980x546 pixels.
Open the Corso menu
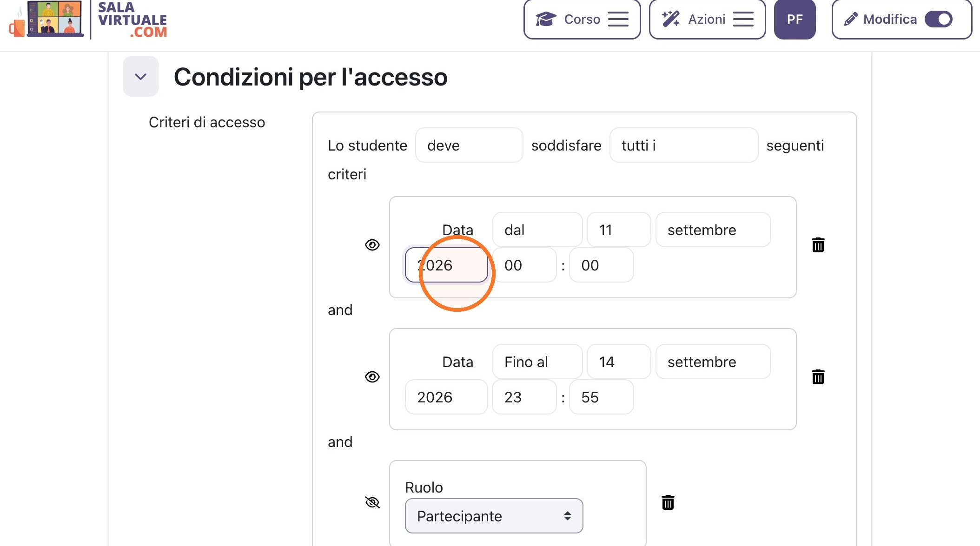coord(582,19)
